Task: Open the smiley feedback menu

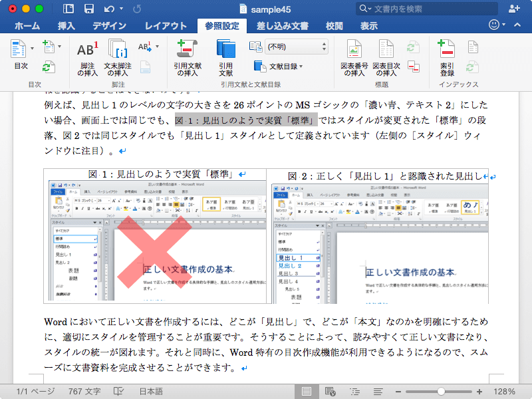Action: 497,25
